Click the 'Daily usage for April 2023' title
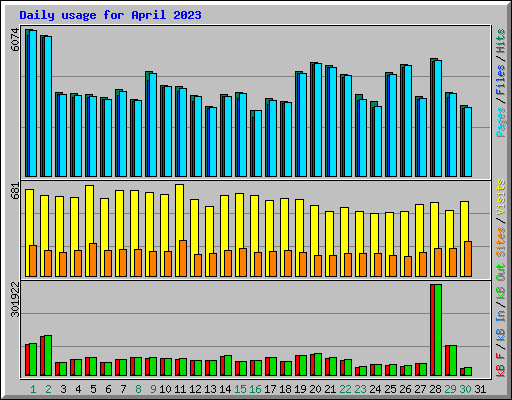Screen dimensions: 512x400 pyautogui.click(x=110, y=15)
